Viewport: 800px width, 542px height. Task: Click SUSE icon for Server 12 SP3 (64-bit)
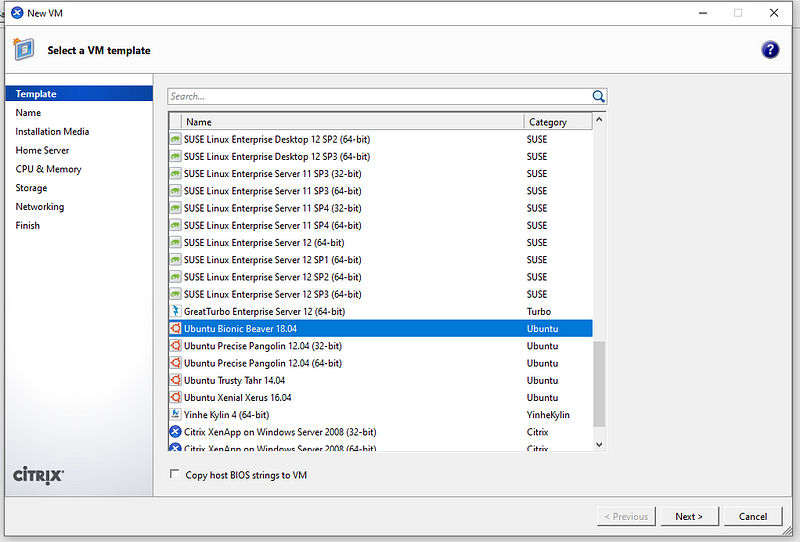pos(175,294)
